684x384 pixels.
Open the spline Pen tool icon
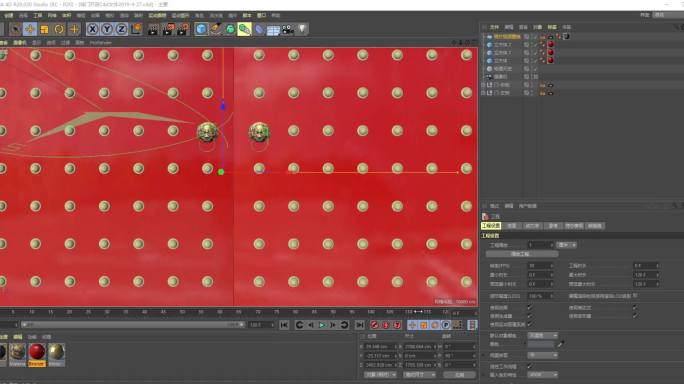point(215,29)
